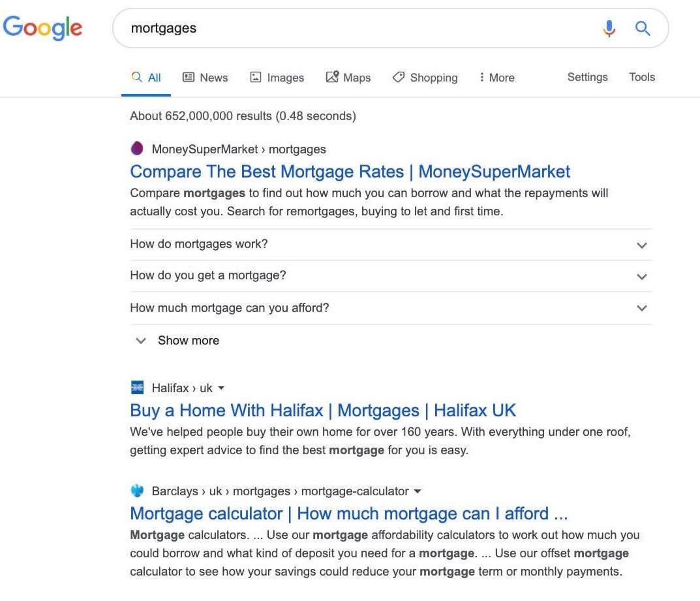Expand "How much mortgage can you afford?"
The width and height of the screenshot is (700, 601).
(x=391, y=308)
